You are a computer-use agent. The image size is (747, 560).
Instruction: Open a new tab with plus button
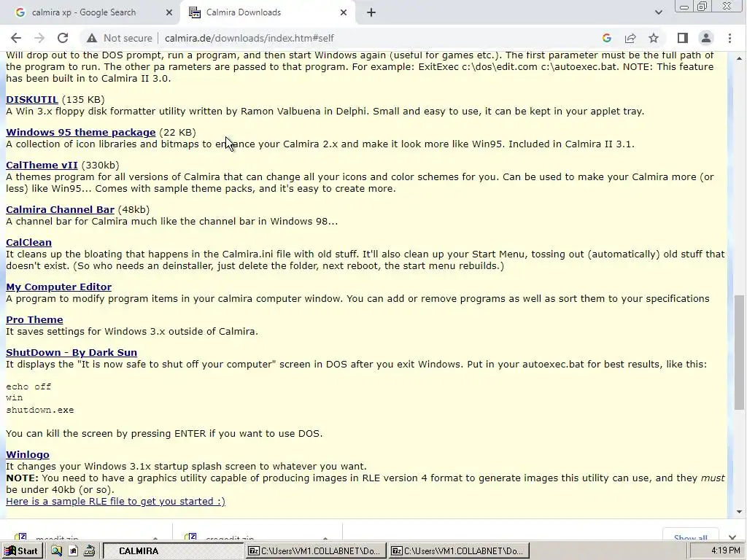371,13
